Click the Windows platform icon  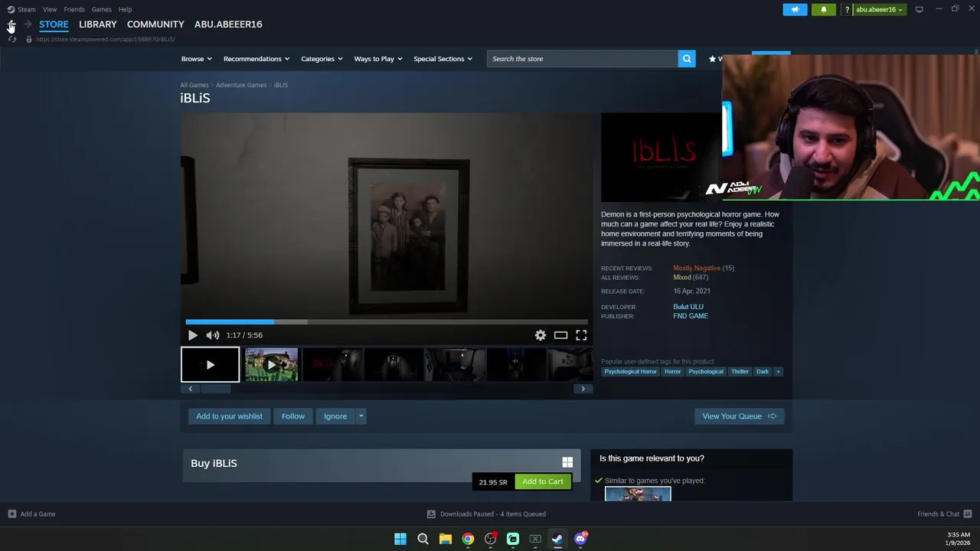567,462
